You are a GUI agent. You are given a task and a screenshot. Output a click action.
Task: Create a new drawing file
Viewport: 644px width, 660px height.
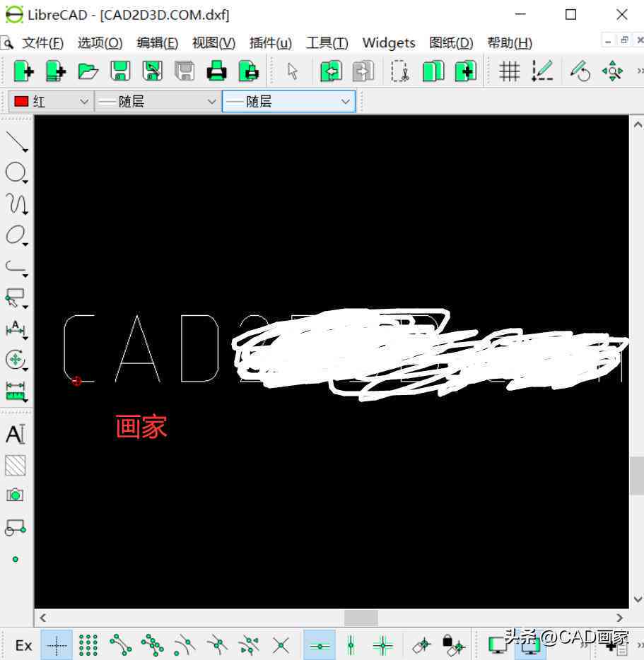[23, 71]
